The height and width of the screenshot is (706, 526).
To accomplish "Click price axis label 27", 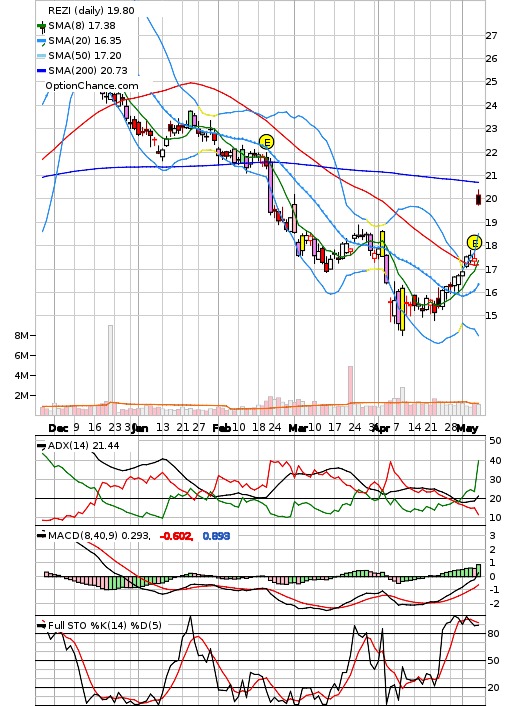I will (x=491, y=36).
